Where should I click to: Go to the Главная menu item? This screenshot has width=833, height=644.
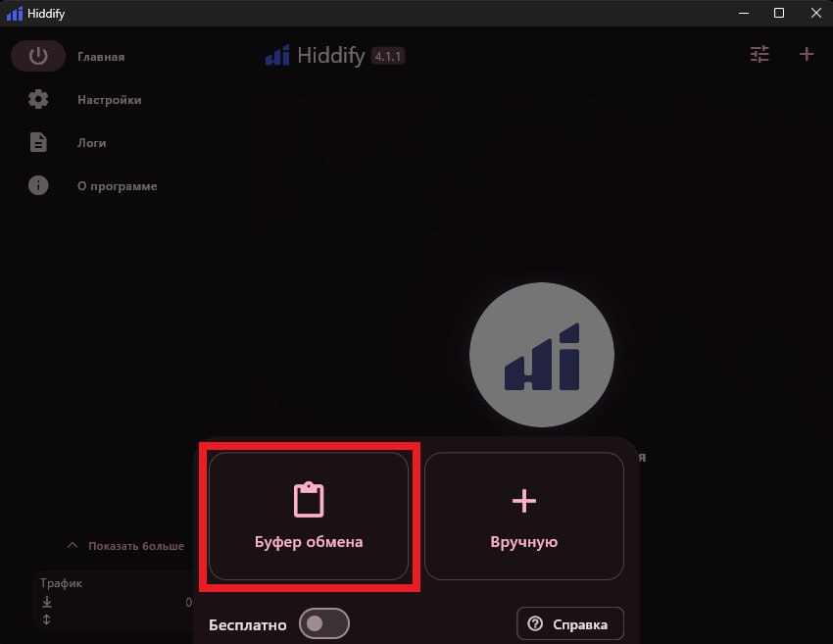tap(101, 57)
